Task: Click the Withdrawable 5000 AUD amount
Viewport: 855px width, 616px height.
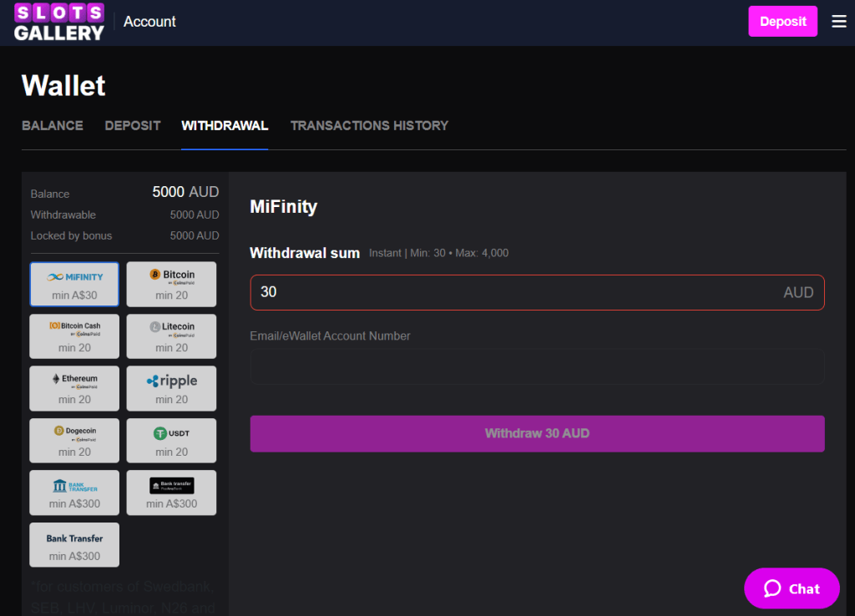Action: (194, 215)
